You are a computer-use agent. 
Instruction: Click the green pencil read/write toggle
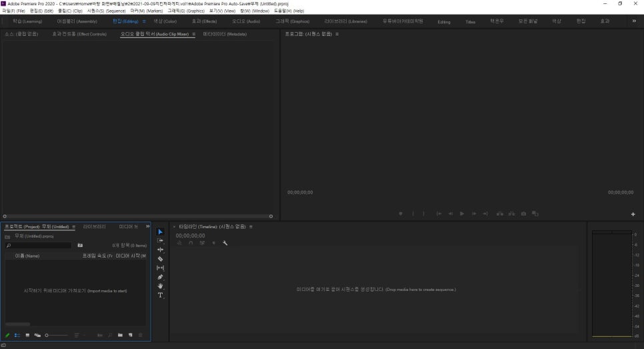pos(7,336)
